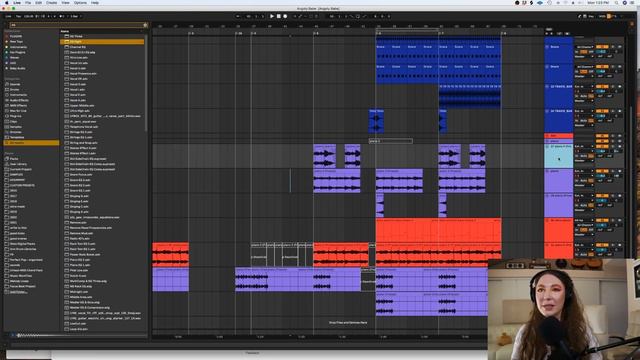Open the Sounds browser category
This screenshot has height=360, width=640.
(x=15, y=84)
